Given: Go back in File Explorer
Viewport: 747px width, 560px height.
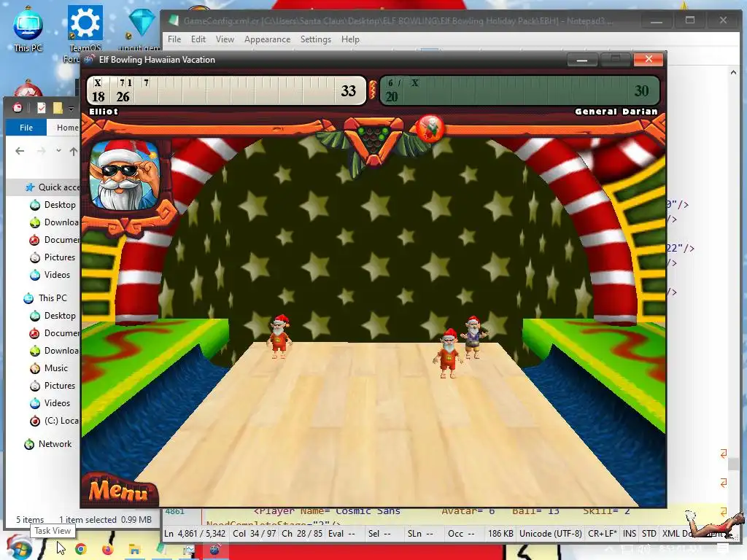Looking at the screenshot, I should [x=20, y=151].
